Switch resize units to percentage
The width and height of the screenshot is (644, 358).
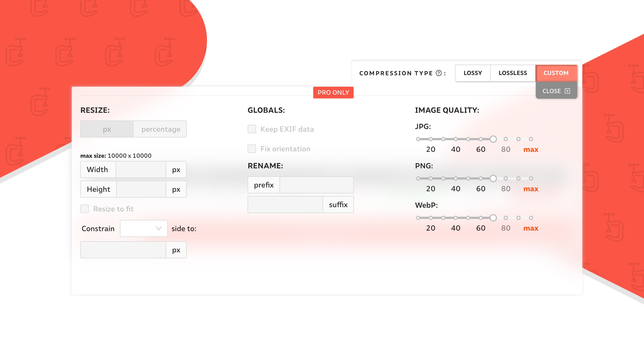(x=161, y=129)
